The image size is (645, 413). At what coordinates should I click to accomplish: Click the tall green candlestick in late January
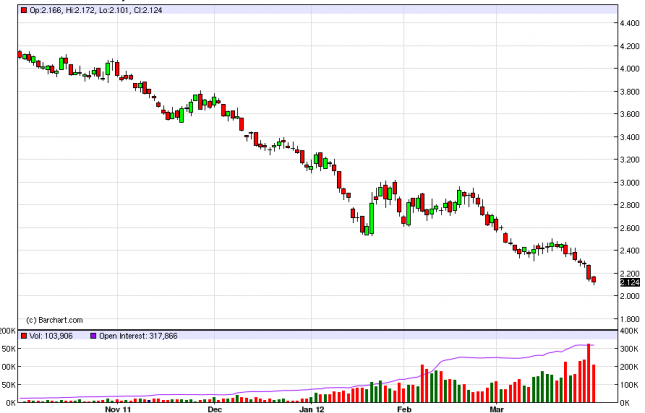click(371, 218)
